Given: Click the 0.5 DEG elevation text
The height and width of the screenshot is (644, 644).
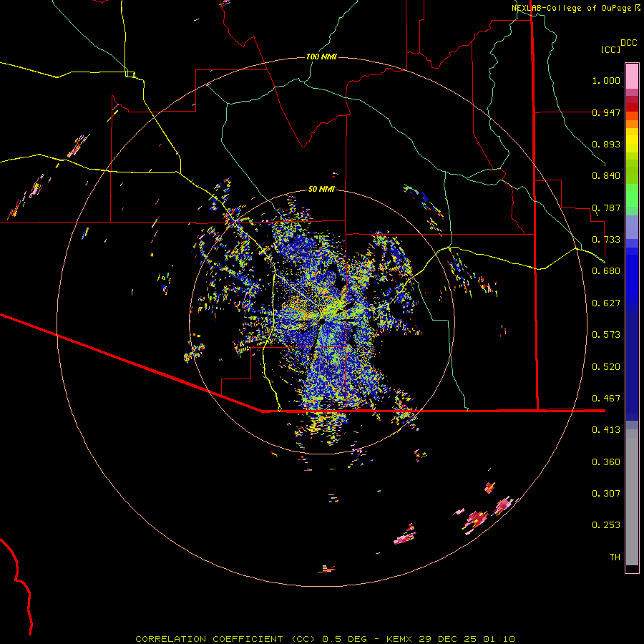Looking at the screenshot, I should (345, 639).
